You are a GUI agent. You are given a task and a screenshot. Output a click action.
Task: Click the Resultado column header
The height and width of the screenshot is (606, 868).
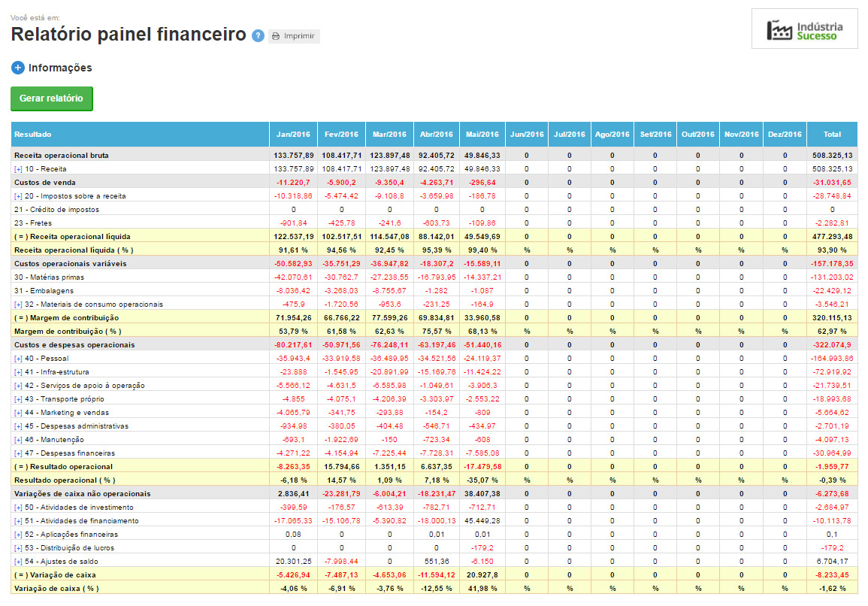140,135
